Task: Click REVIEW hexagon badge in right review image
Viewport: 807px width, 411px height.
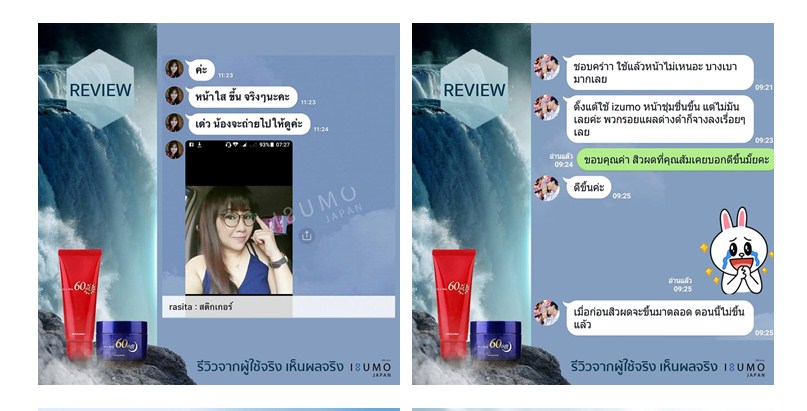Action: click(x=474, y=89)
